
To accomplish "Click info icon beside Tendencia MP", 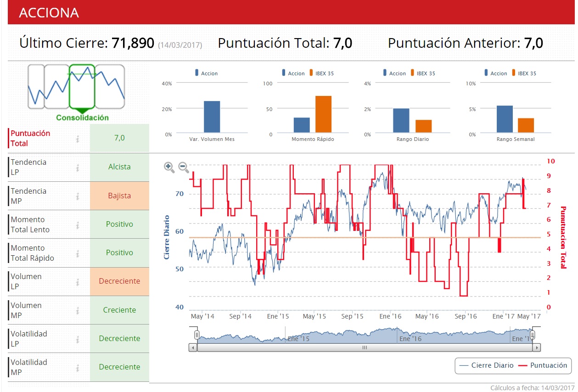I will 78,196.
